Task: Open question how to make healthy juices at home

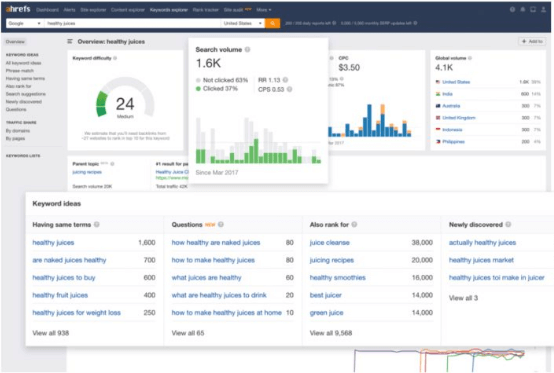Action: tap(226, 313)
